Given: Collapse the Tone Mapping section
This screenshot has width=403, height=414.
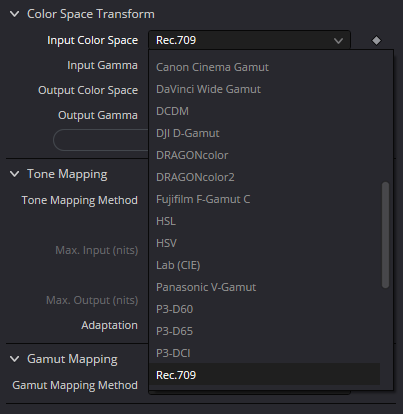Looking at the screenshot, I should pos(15,174).
